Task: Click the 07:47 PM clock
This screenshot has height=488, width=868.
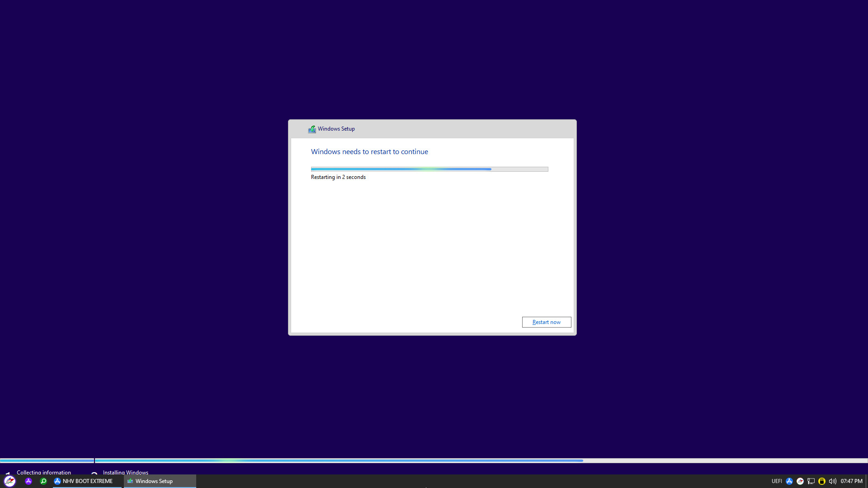Action: [x=851, y=481]
